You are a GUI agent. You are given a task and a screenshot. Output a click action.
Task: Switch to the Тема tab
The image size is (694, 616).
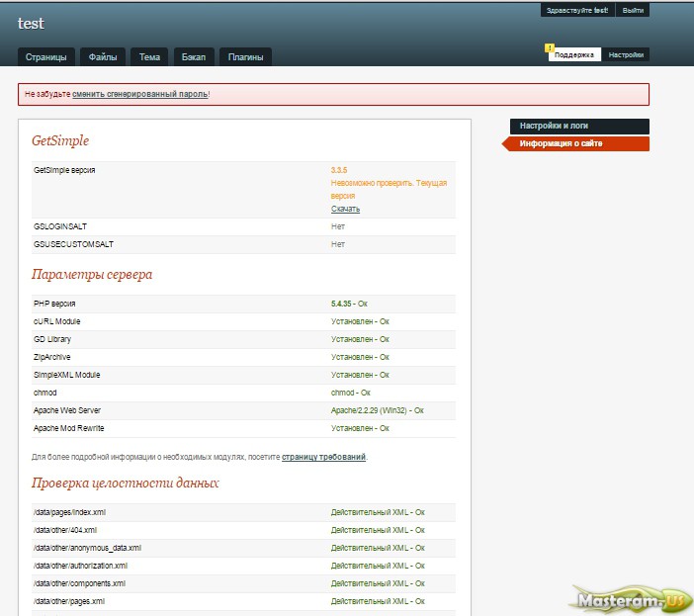149,57
